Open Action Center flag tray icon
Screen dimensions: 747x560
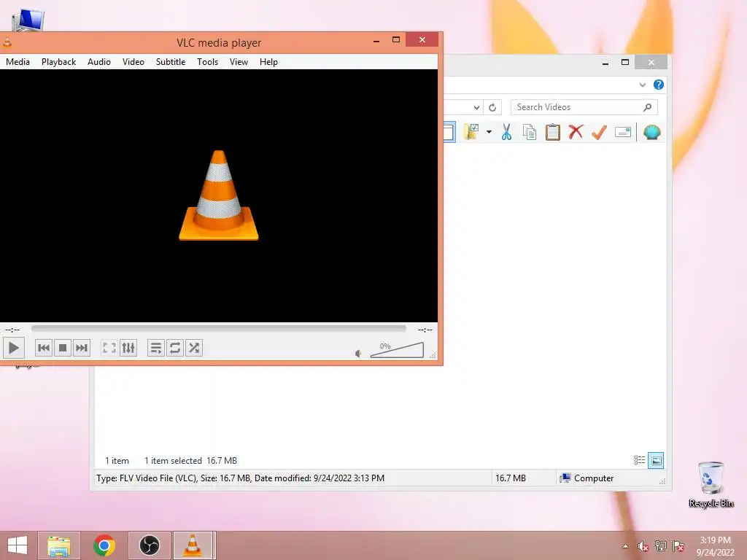coord(678,546)
